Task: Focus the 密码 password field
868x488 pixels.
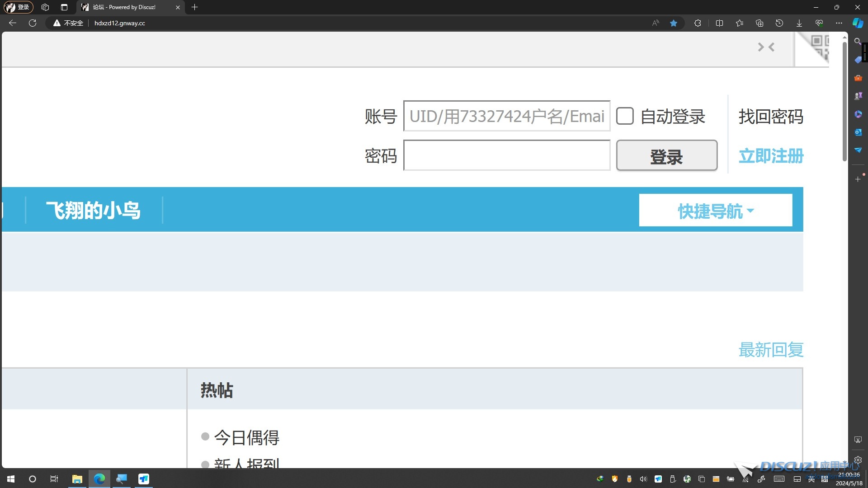Action: click(x=506, y=155)
